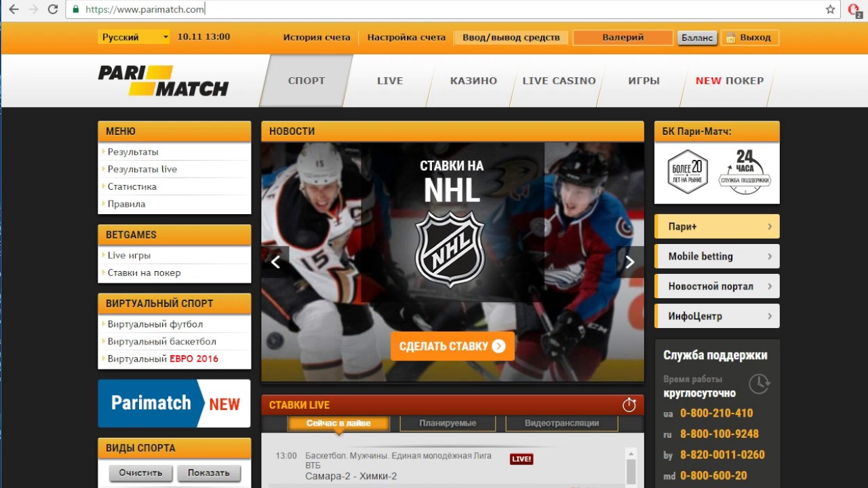Open Статистика link
Image resolution: width=868 pixels, height=488 pixels.
point(132,186)
